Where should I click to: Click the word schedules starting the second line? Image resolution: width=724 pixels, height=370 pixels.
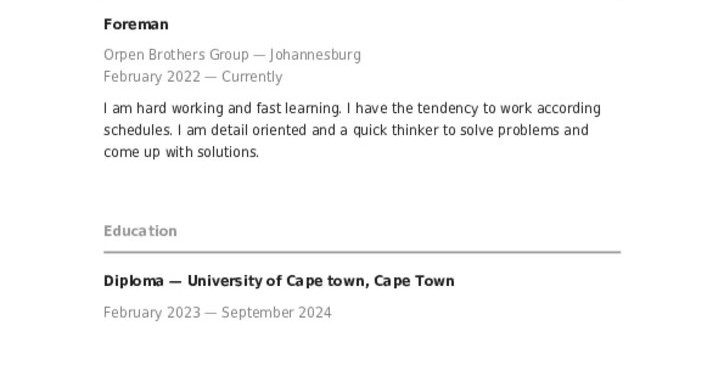(x=138, y=130)
